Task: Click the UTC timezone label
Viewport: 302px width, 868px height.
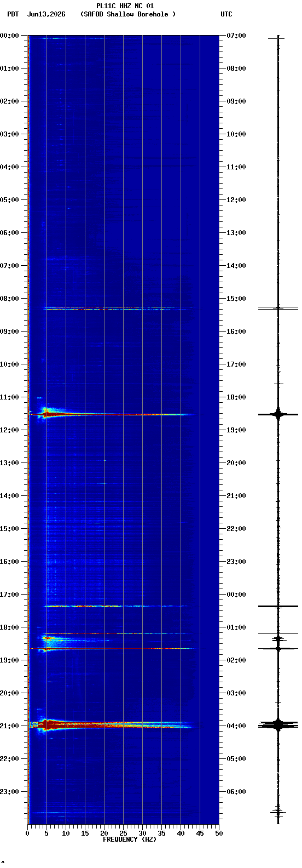Action: 226,14
